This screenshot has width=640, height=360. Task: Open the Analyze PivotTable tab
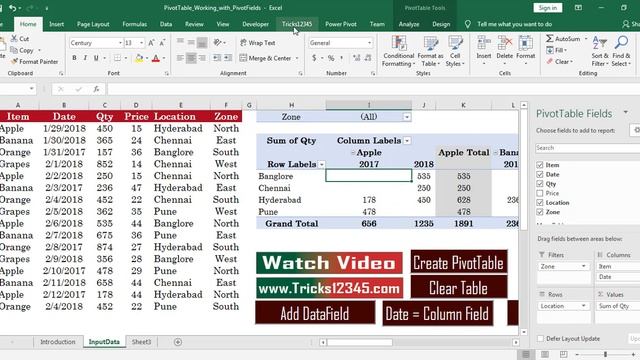click(409, 24)
